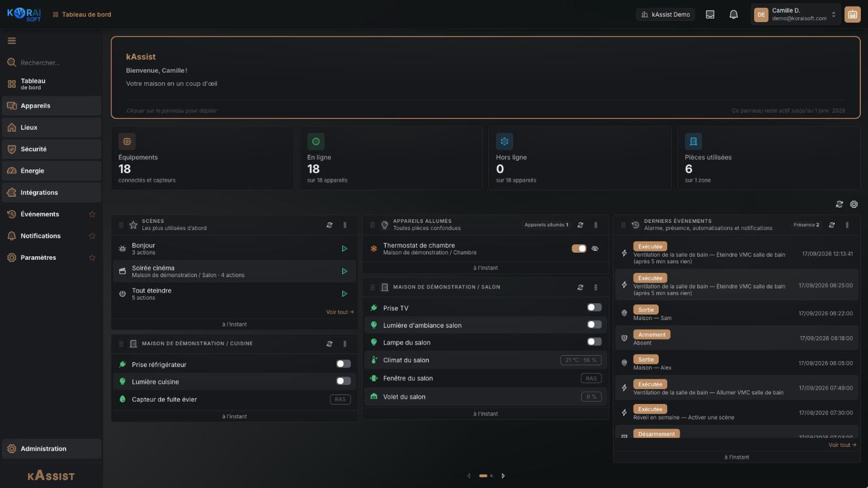Toggle Prise TV switch

point(594,307)
